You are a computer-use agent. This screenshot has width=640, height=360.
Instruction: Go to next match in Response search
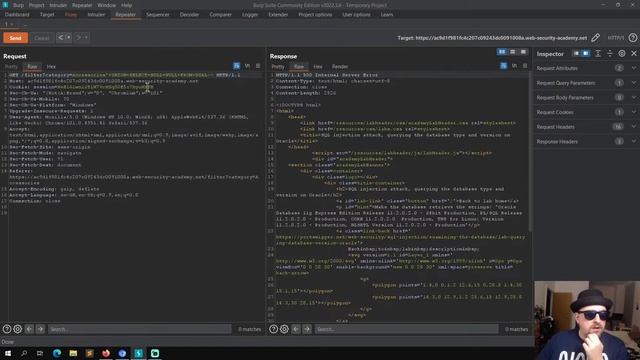click(307, 329)
